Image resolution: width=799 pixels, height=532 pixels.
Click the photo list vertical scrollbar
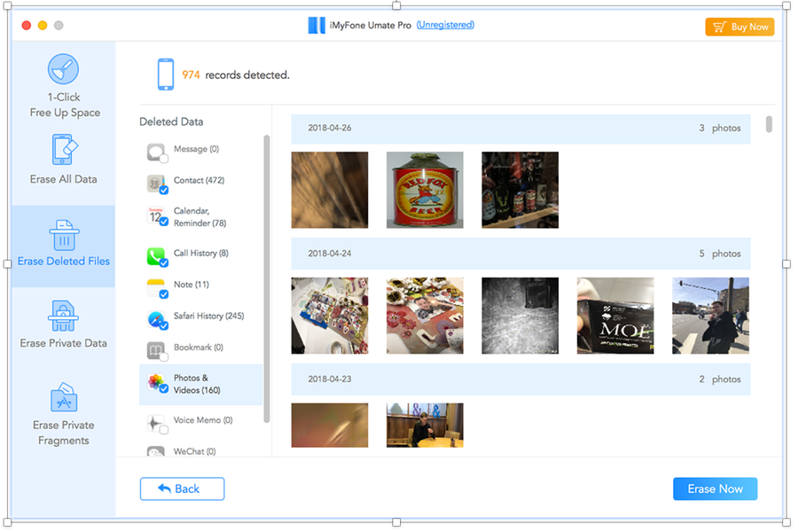pyautogui.click(x=769, y=124)
